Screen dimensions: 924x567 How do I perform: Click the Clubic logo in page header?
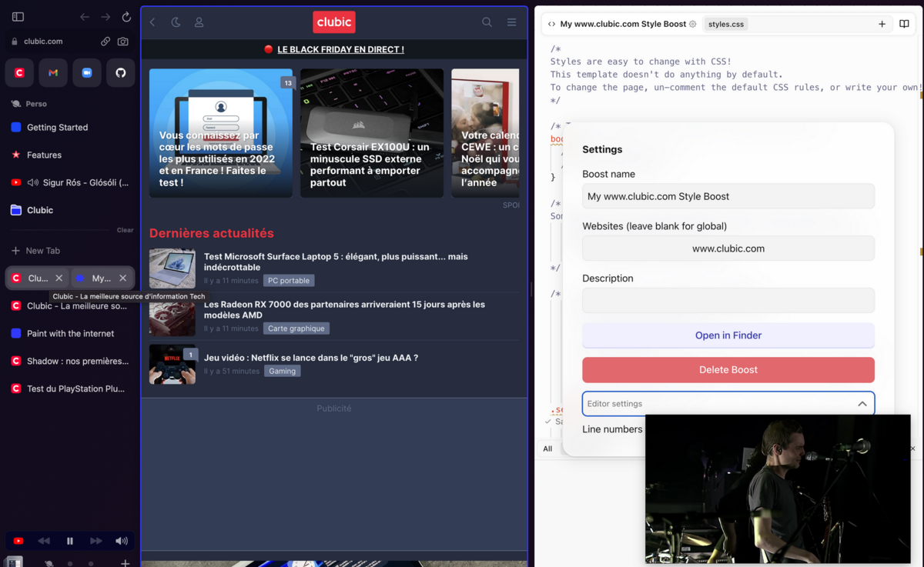pos(334,22)
